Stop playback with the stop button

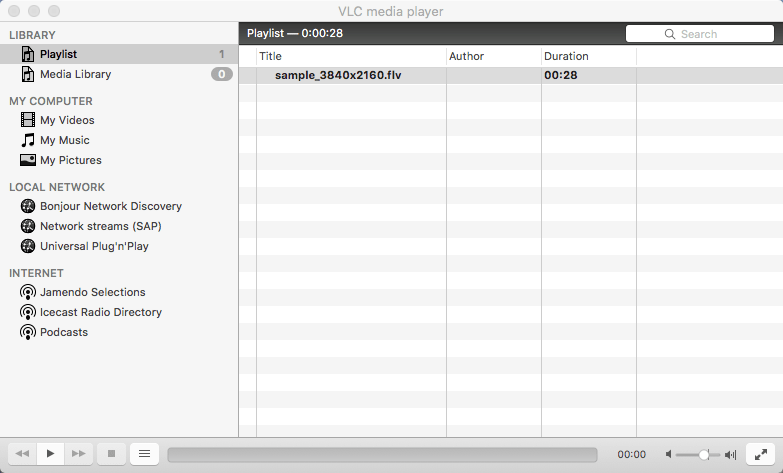(x=111, y=454)
